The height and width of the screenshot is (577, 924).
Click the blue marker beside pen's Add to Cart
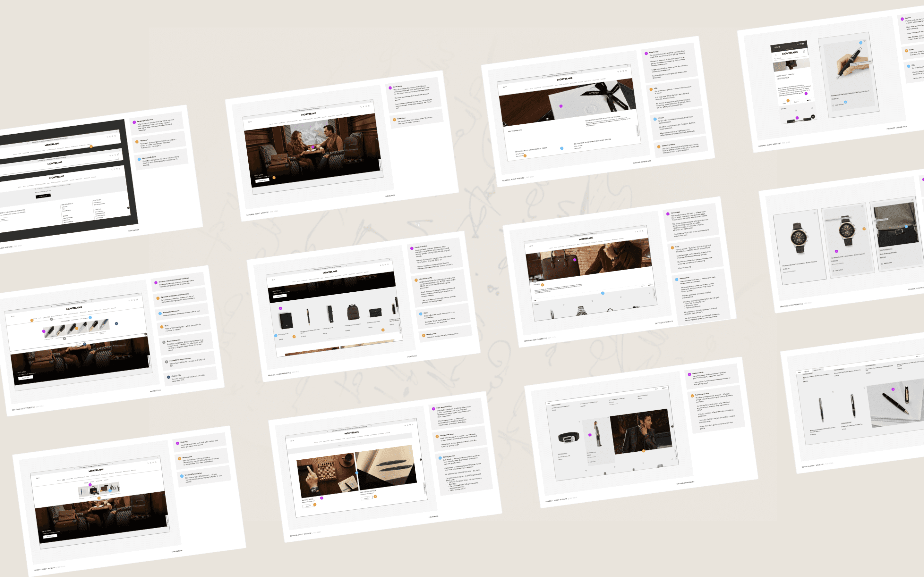coord(846,102)
